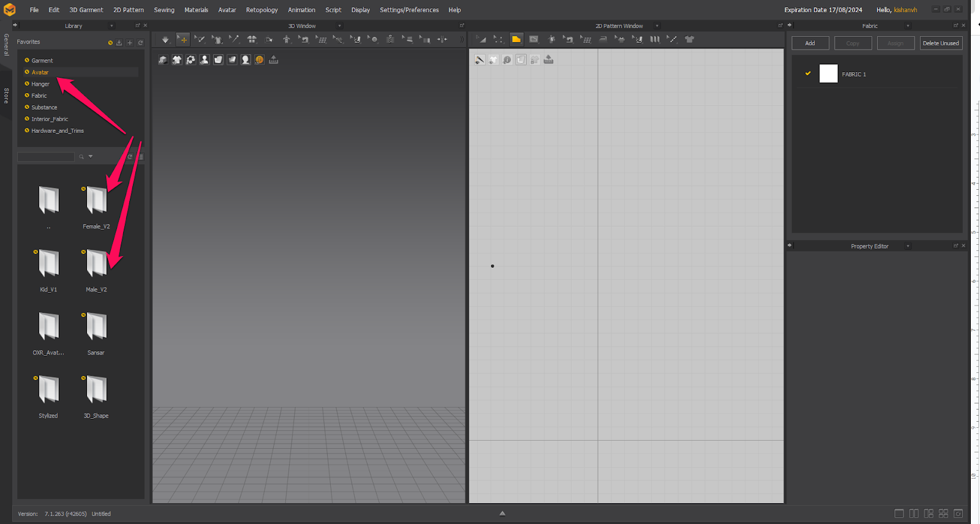Select the Edit Pattern tool in 2D toolbar

[x=481, y=40]
